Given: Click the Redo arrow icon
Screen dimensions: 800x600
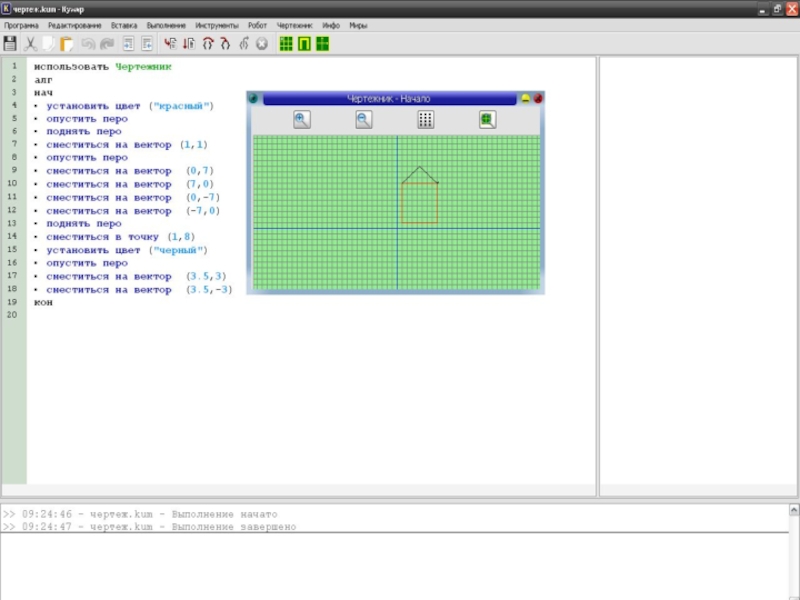Looking at the screenshot, I should (x=107, y=44).
